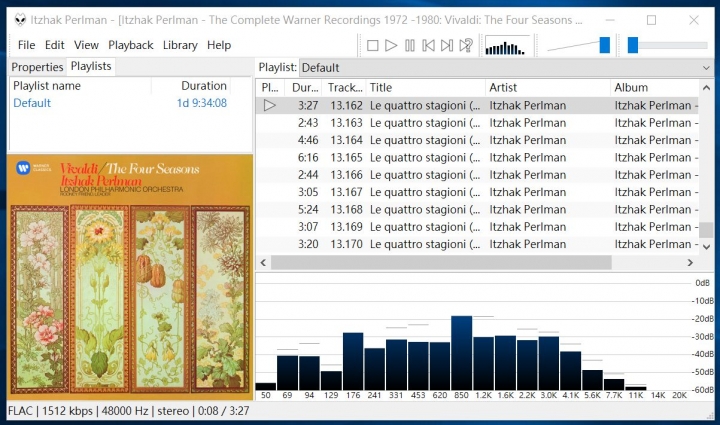Image resolution: width=720 pixels, height=425 pixels.
Task: Click the horizontal scrollbar thumb
Action: [441, 263]
